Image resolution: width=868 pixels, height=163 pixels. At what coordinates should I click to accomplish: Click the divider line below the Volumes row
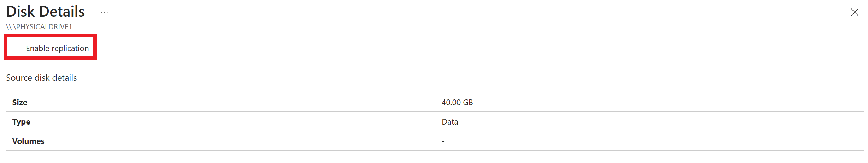point(424,151)
